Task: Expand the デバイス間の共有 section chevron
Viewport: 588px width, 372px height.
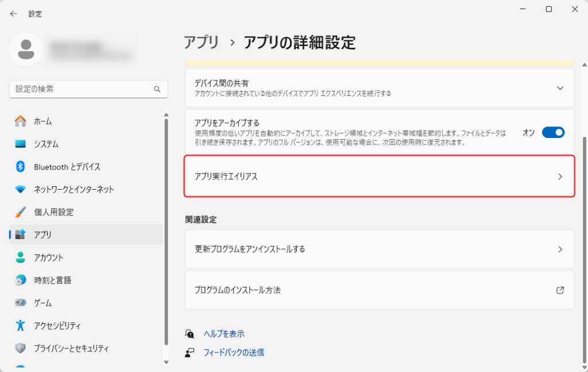Action: 560,88
